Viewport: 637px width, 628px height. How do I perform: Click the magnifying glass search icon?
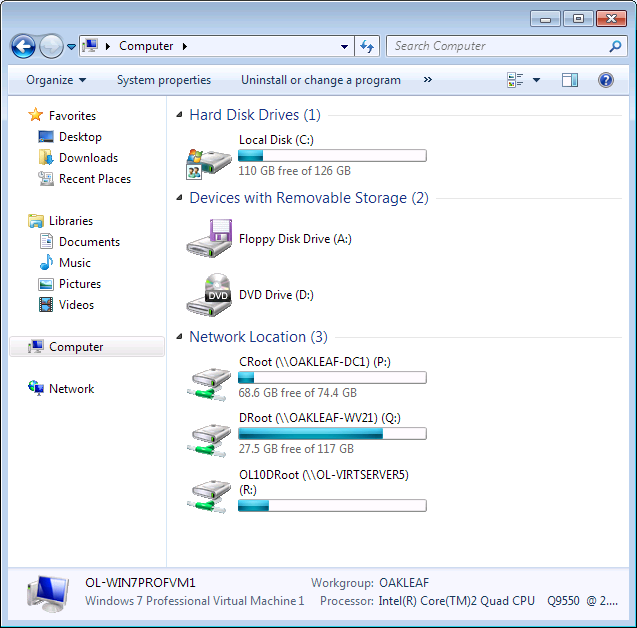(x=615, y=46)
